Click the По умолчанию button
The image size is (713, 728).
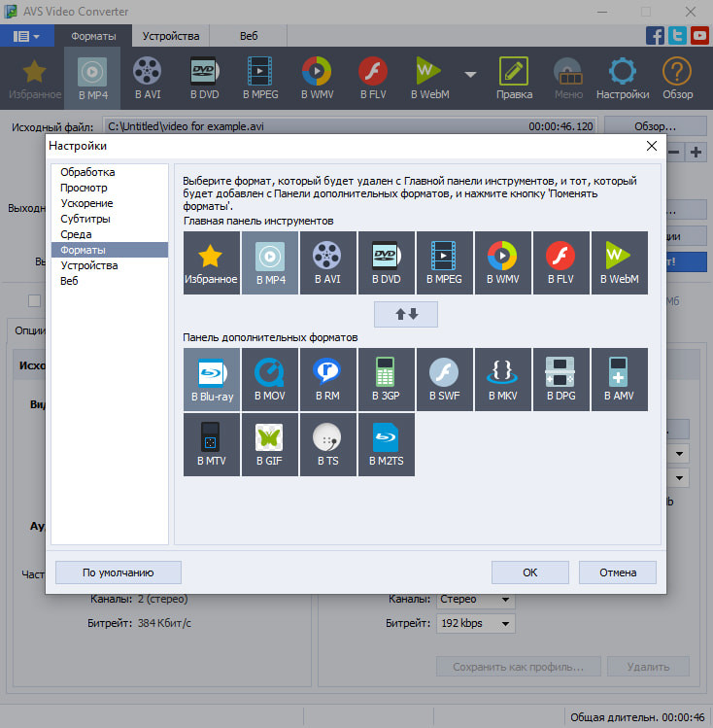119,572
